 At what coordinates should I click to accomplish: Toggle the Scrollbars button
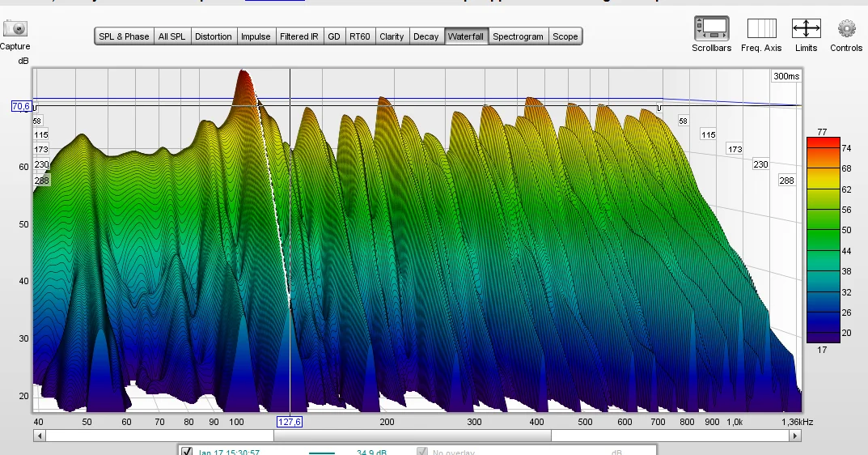711,28
